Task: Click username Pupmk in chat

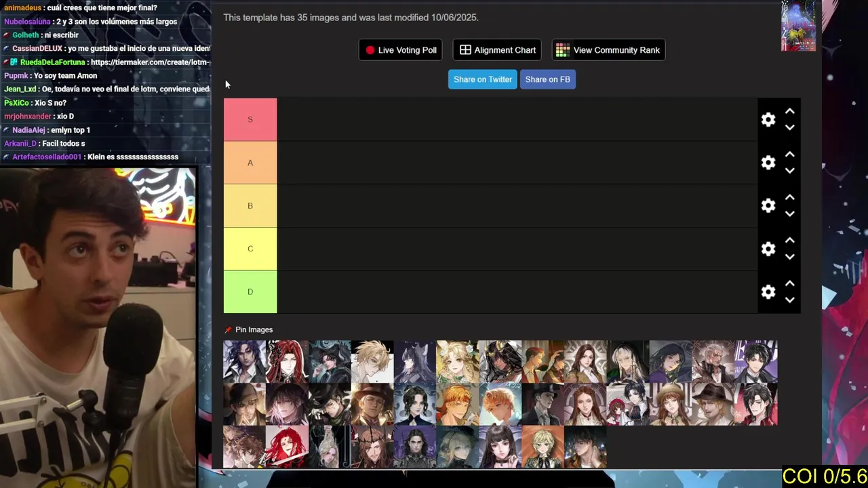Action: click(x=16, y=76)
